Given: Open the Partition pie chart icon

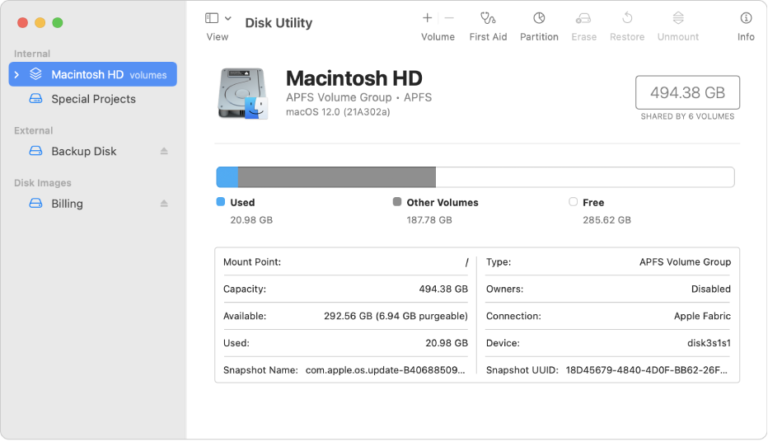Looking at the screenshot, I should [539, 18].
